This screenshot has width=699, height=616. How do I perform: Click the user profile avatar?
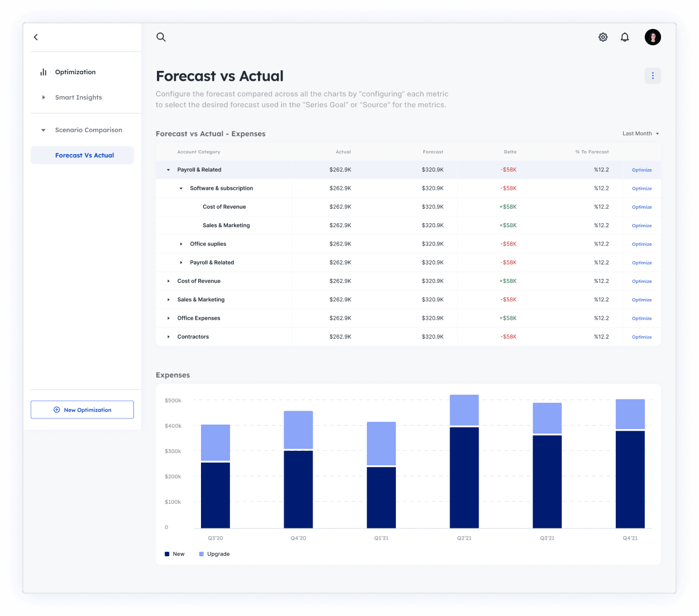click(x=653, y=37)
